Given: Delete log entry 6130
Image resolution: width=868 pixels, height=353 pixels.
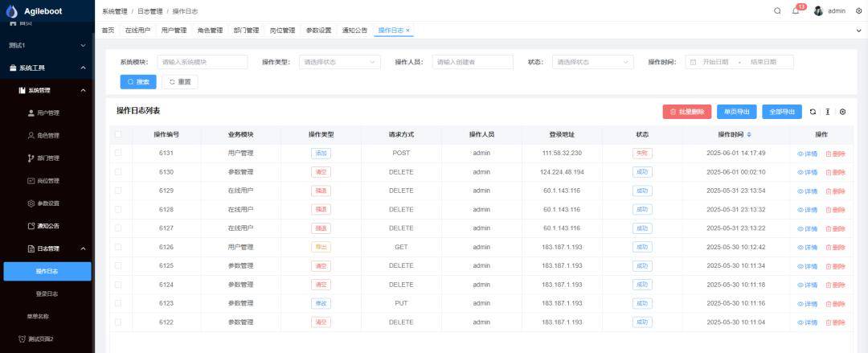Looking at the screenshot, I should (835, 173).
